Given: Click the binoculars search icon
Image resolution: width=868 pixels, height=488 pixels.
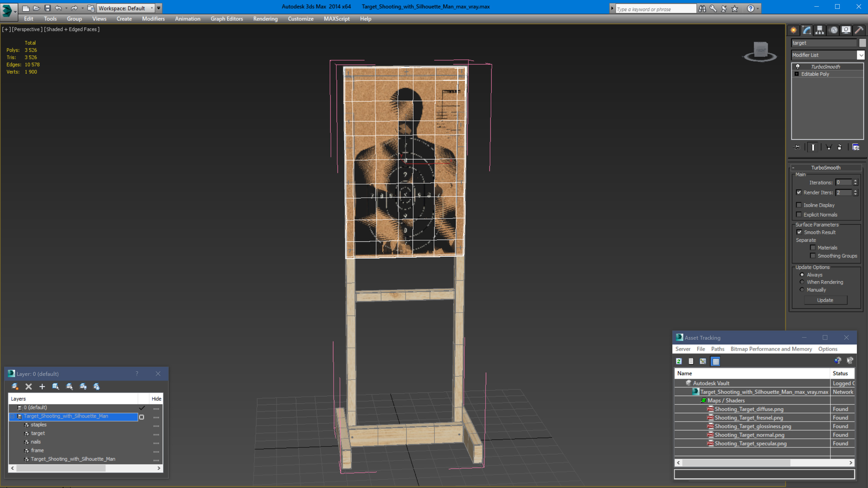Looking at the screenshot, I should (x=702, y=9).
